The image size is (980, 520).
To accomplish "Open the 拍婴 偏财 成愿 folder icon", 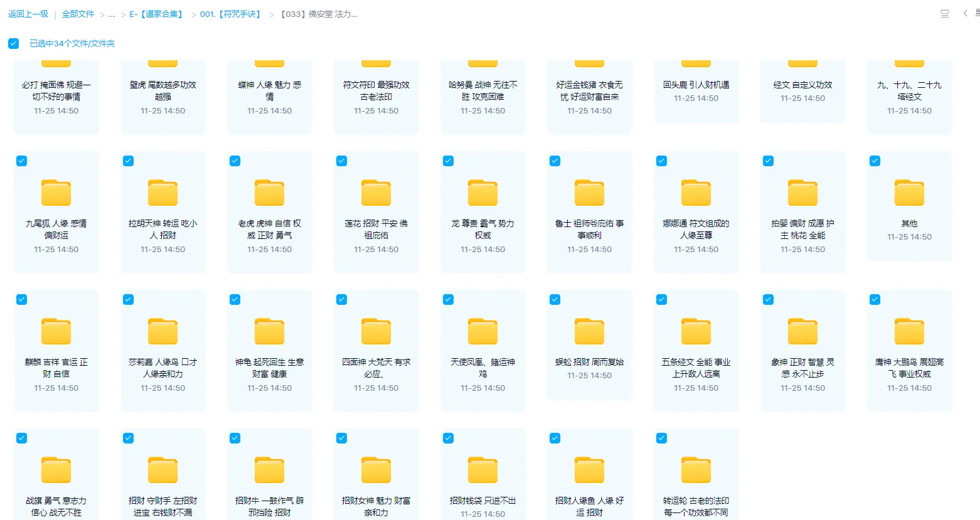I will pyautogui.click(x=803, y=193).
